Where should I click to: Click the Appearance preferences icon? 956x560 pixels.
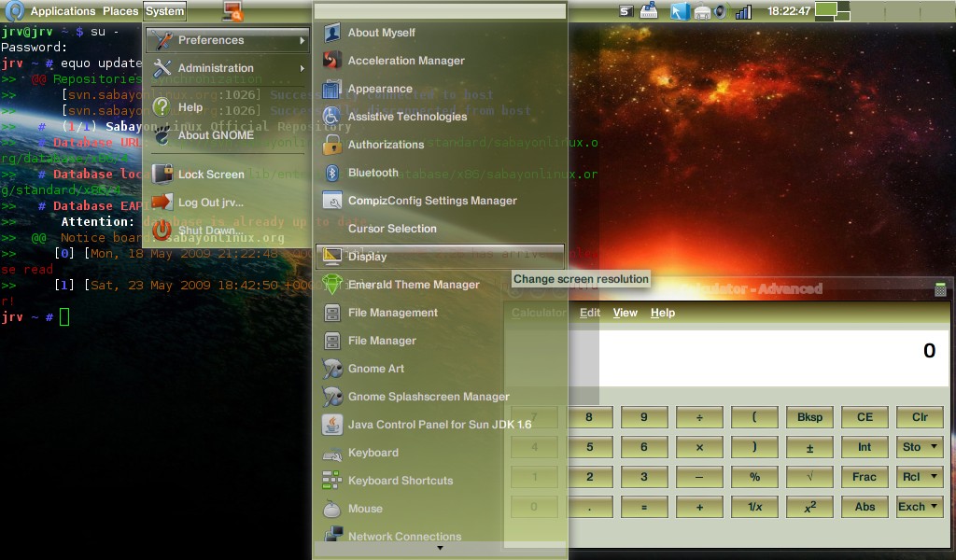coord(332,89)
